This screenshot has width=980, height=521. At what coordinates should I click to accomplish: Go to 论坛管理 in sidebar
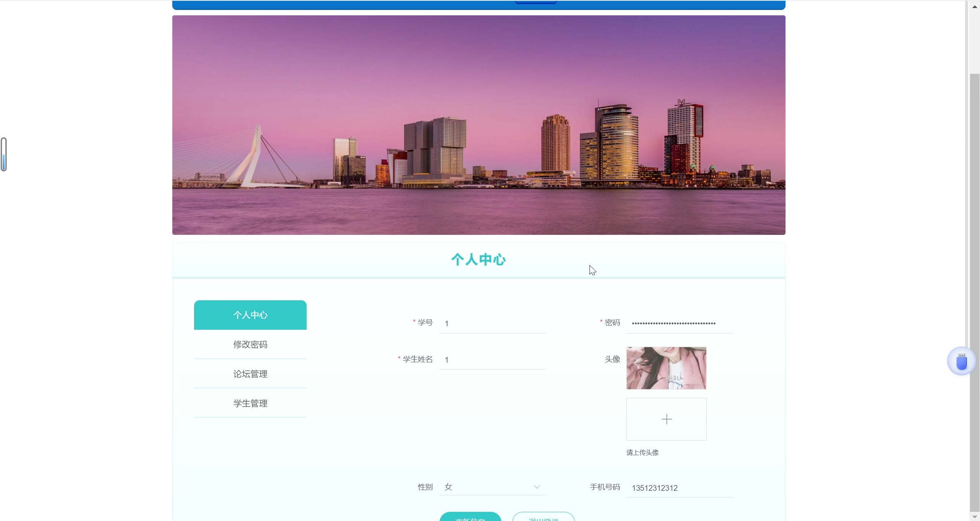pyautogui.click(x=250, y=374)
